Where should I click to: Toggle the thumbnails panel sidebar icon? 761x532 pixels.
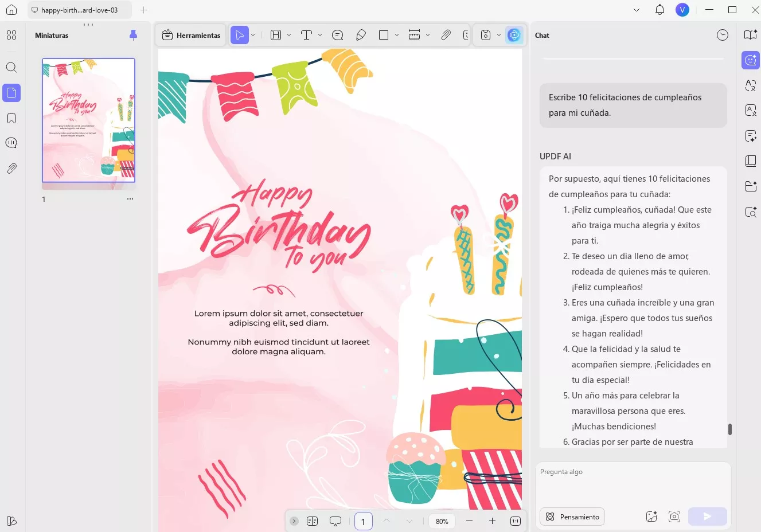click(11, 93)
